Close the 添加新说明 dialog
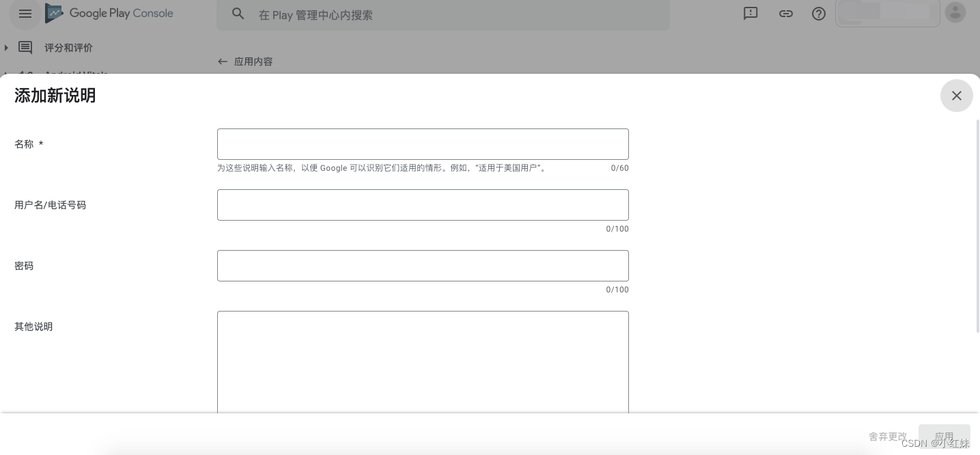Viewport: 980px width, 455px height. [956, 96]
